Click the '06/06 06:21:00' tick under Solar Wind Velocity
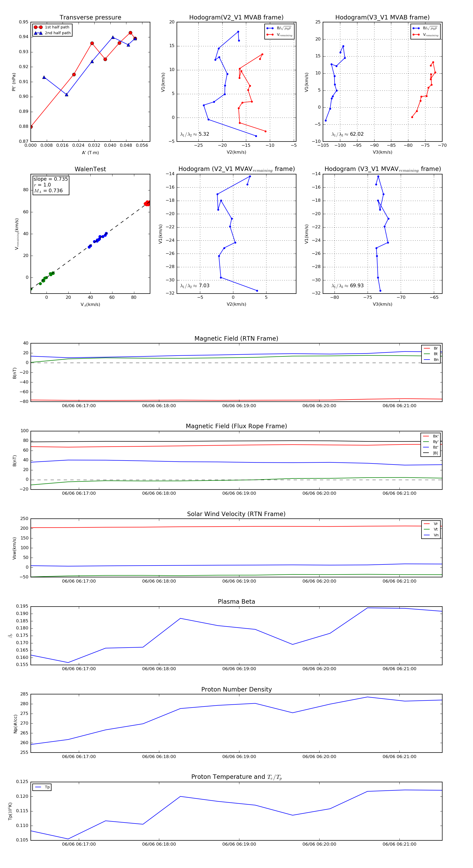 (399, 581)
